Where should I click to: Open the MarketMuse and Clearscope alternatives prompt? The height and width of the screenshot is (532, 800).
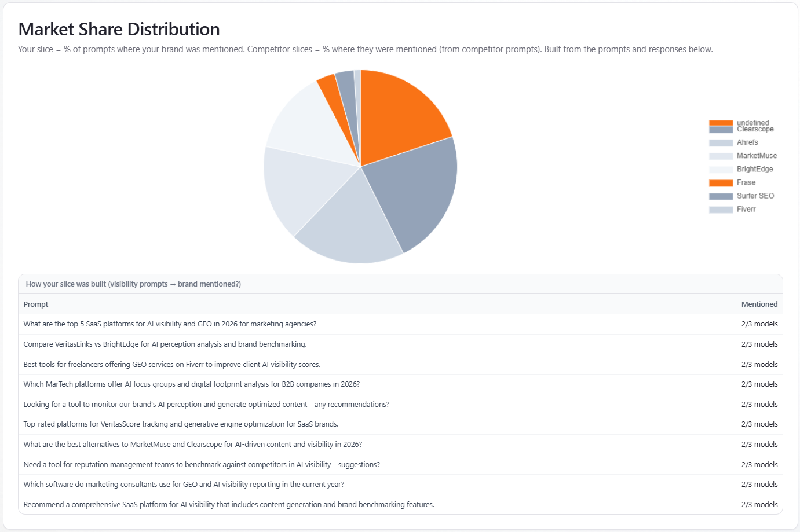click(192, 445)
